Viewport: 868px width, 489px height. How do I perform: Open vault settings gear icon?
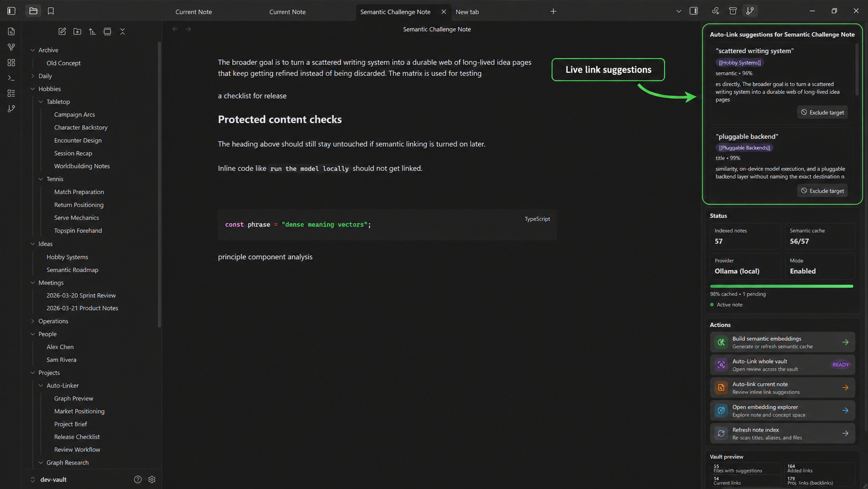pos(152,480)
